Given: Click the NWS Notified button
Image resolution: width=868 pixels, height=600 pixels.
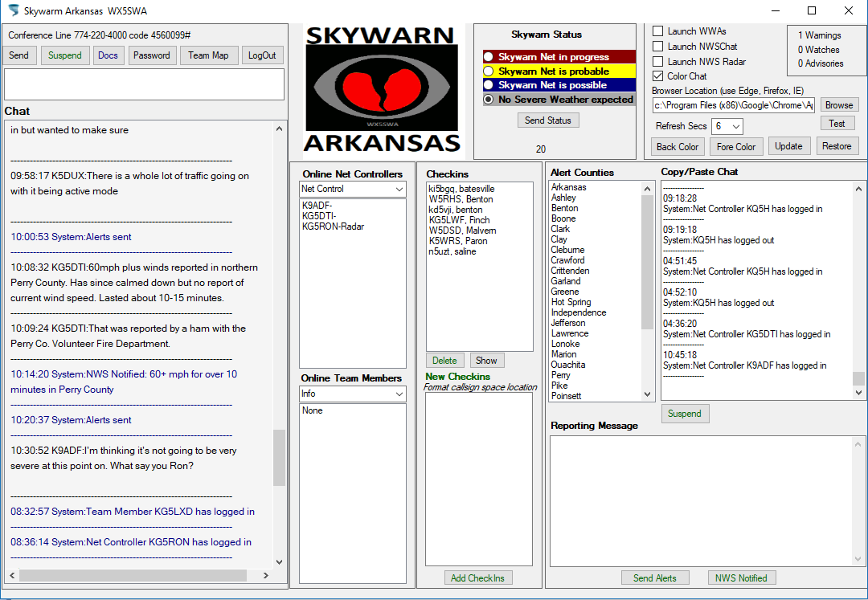Looking at the screenshot, I should click(x=741, y=578).
